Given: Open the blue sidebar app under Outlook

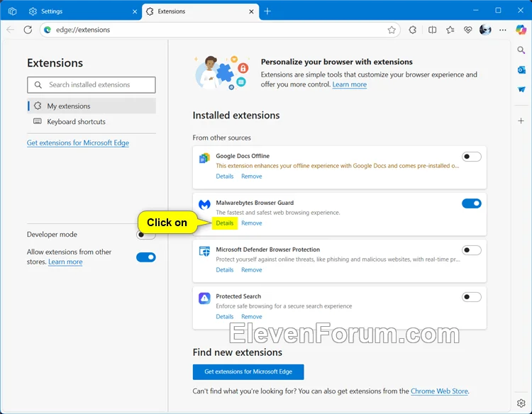Looking at the screenshot, I should [x=521, y=89].
